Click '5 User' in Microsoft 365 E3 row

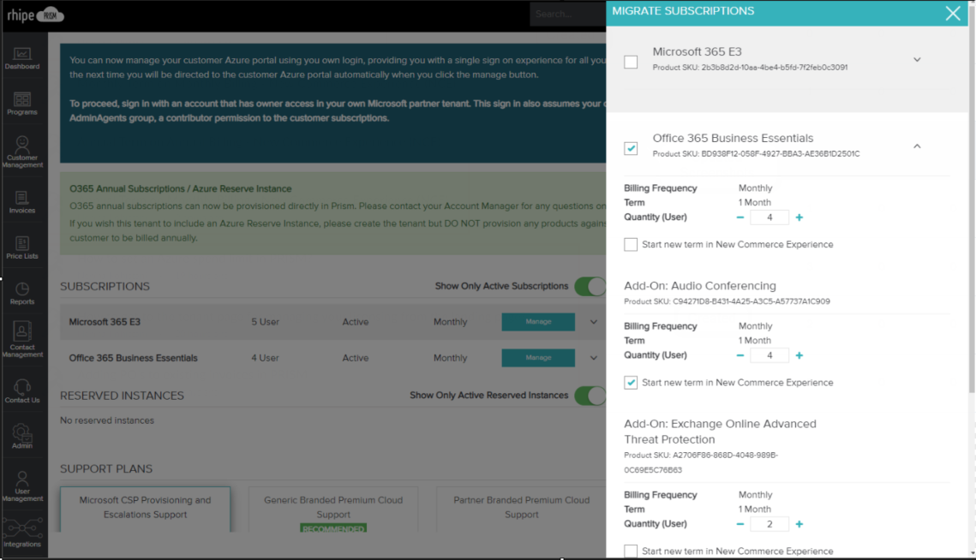(x=265, y=322)
